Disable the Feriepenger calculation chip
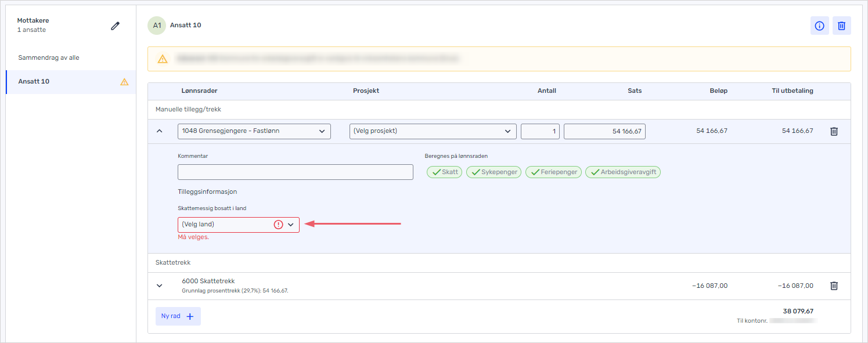This screenshot has height=343, width=868. coord(553,172)
